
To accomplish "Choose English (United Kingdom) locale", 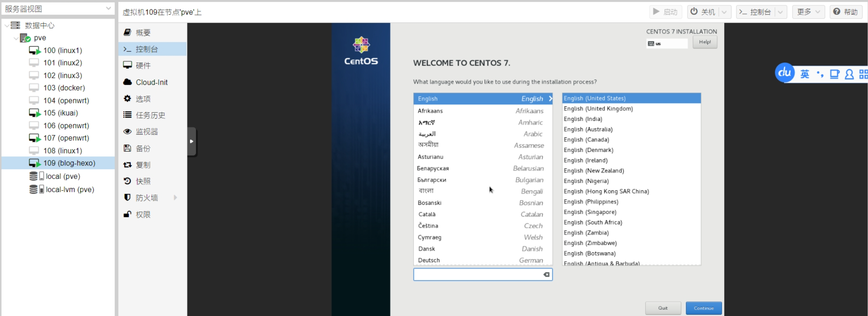I will (x=598, y=109).
